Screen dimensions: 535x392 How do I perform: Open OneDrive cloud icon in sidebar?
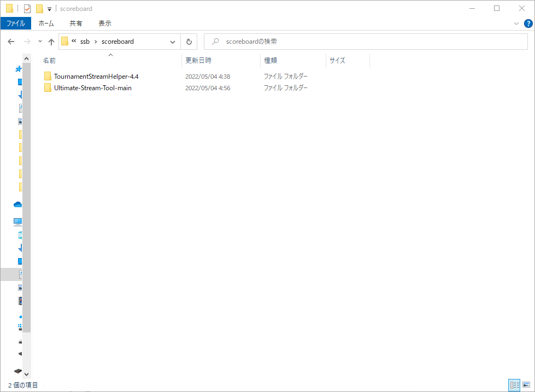click(x=17, y=204)
